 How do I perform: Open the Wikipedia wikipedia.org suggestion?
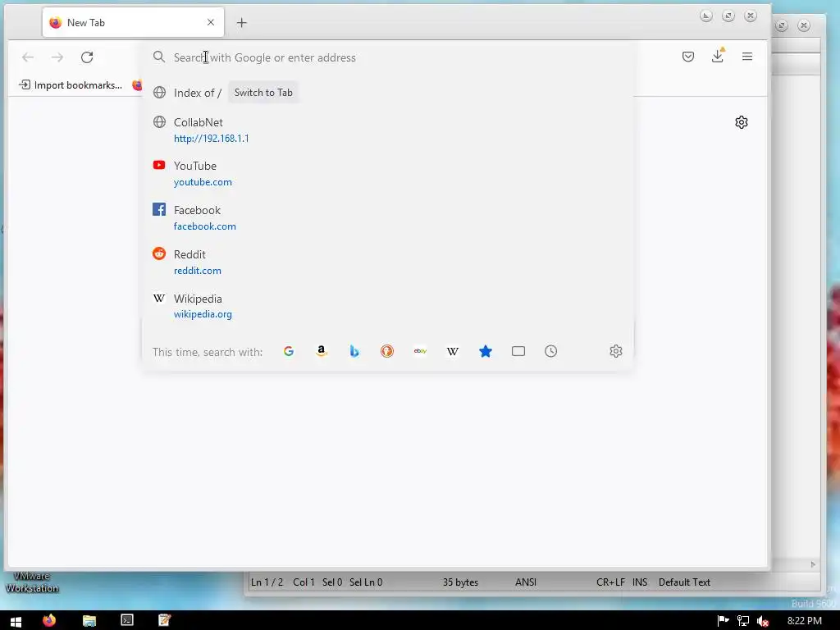point(387,306)
